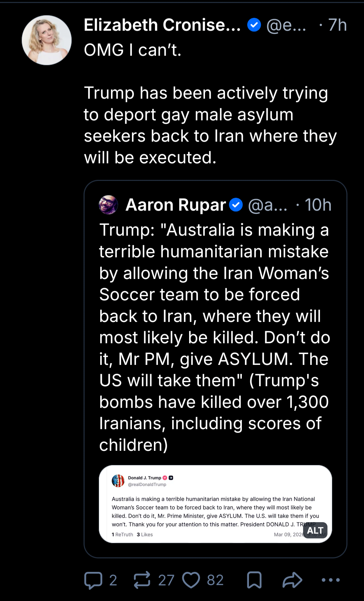Open the three-dot more options menu
The image size is (364, 601).
pos(331,580)
